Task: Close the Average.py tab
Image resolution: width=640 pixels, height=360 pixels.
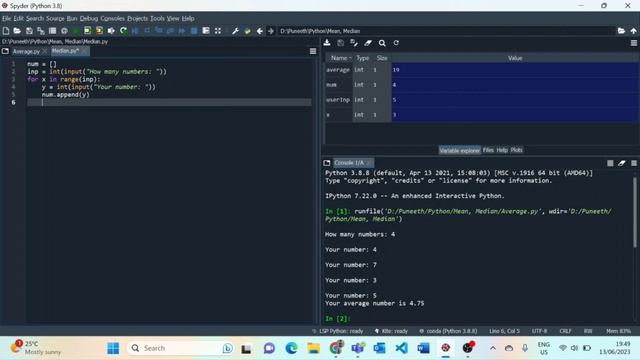Action: click(x=45, y=51)
